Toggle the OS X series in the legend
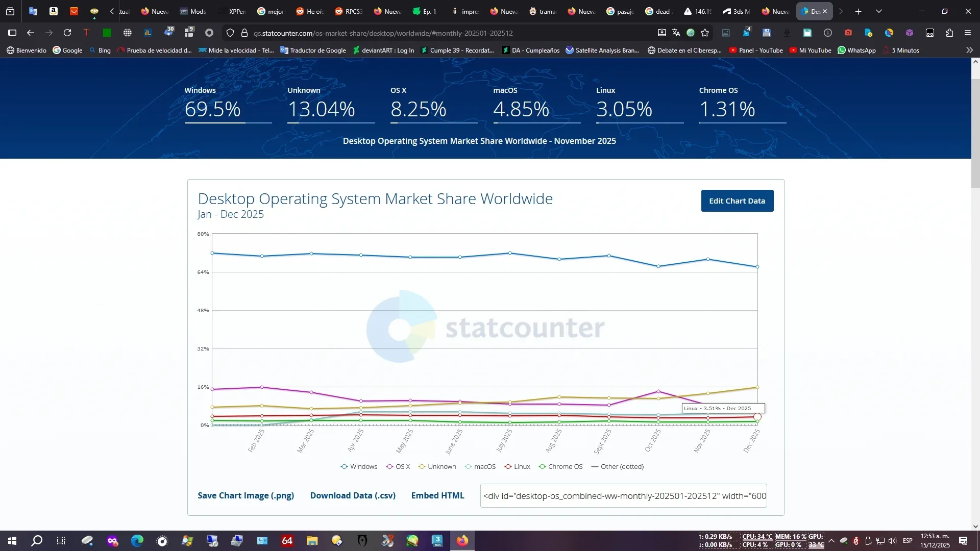The height and width of the screenshot is (551, 980). pos(398,466)
